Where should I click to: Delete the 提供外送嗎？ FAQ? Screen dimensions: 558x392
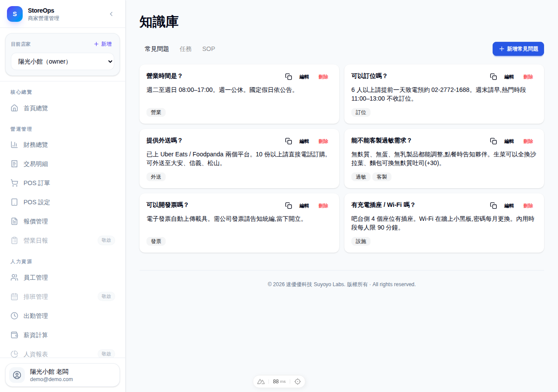[323, 141]
